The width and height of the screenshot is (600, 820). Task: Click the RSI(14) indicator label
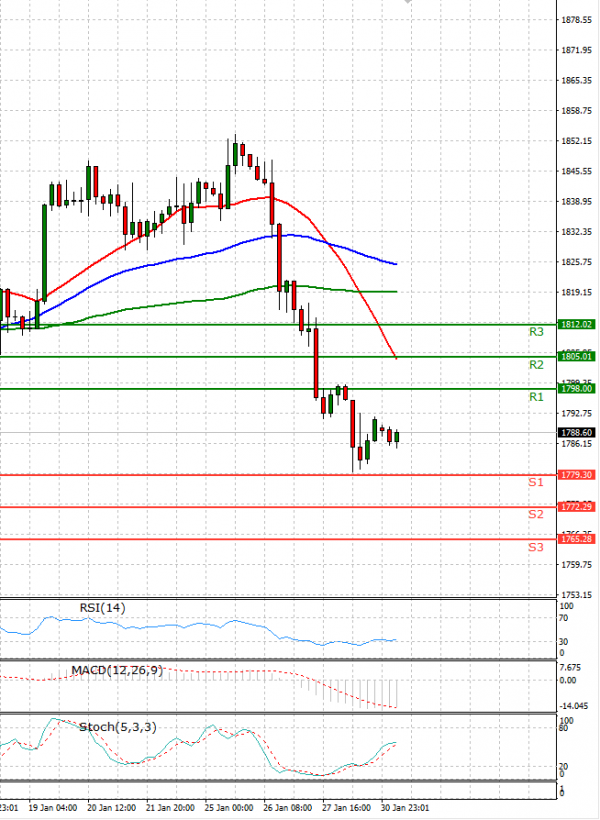tap(103, 608)
